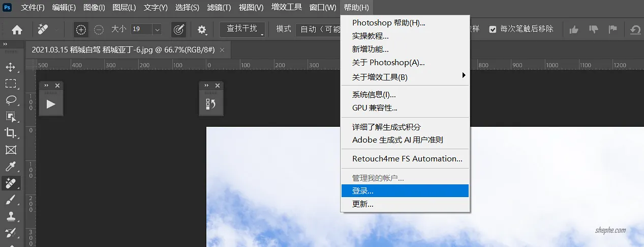Select the Object Selection tool
The height and width of the screenshot is (247, 644).
click(x=11, y=116)
